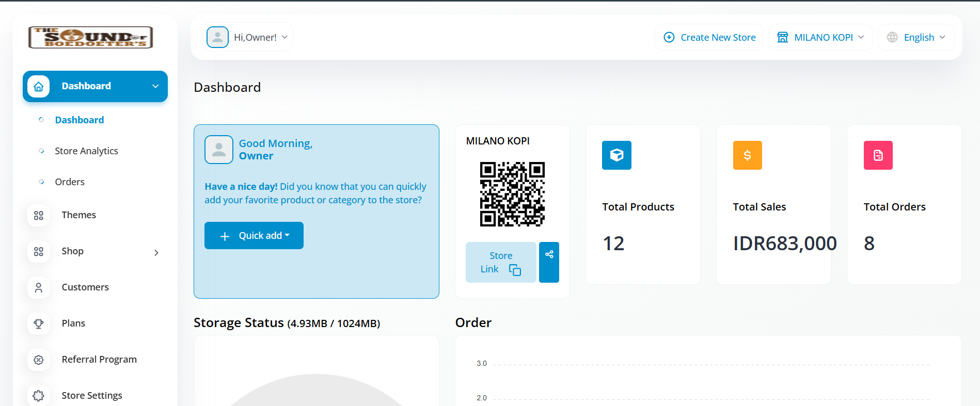This screenshot has height=406, width=980.
Task: Click the Shop grid icon
Action: (39, 251)
